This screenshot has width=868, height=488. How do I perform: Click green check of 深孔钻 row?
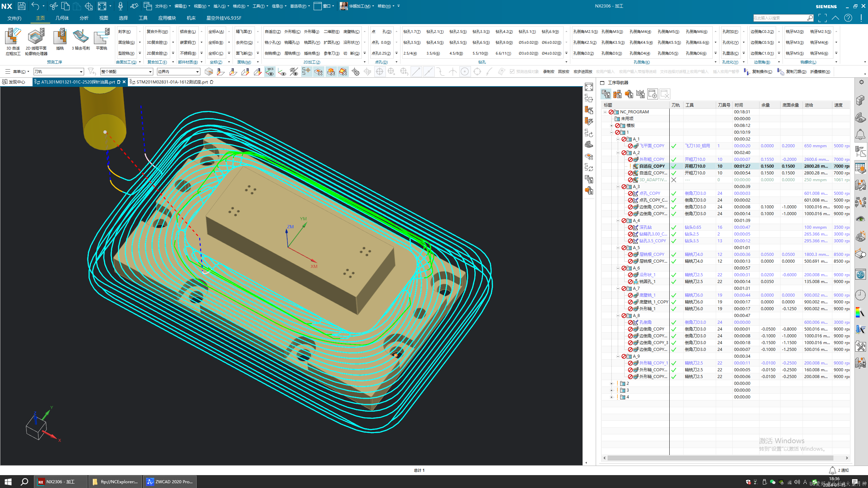[674, 227]
